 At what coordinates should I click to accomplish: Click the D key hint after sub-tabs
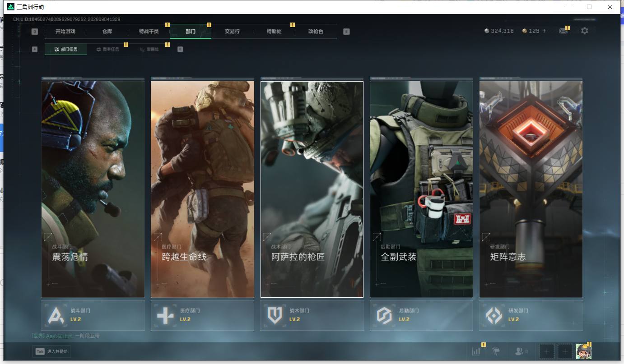180,49
